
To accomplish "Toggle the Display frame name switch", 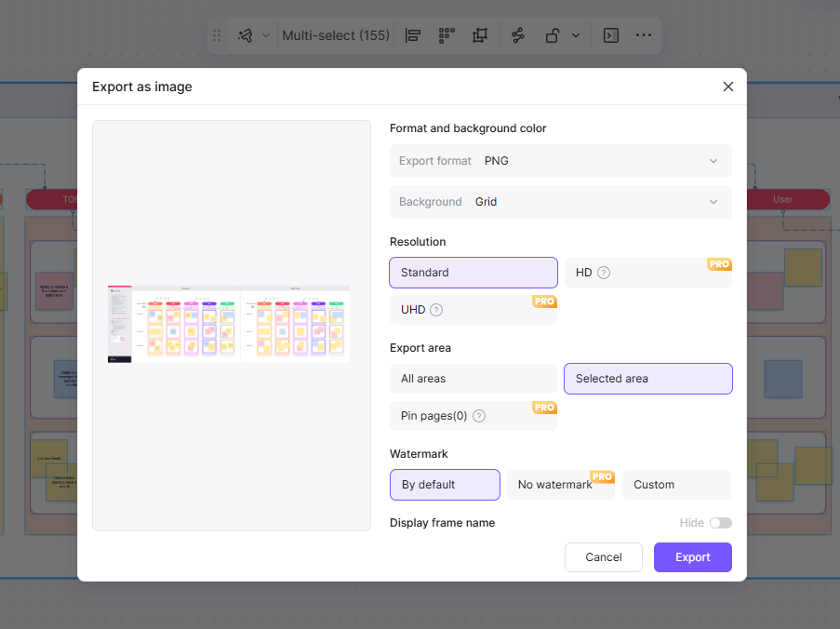I will (721, 523).
